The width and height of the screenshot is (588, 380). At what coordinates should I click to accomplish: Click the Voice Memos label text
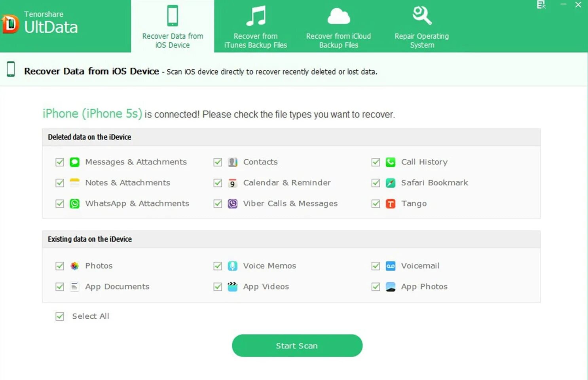269,266
